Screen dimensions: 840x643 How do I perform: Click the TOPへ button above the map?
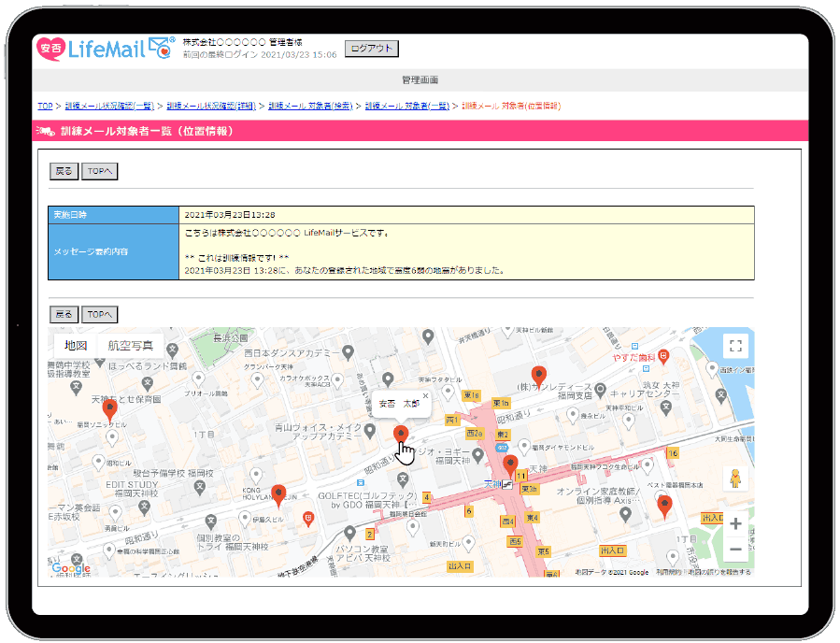pyautogui.click(x=99, y=315)
